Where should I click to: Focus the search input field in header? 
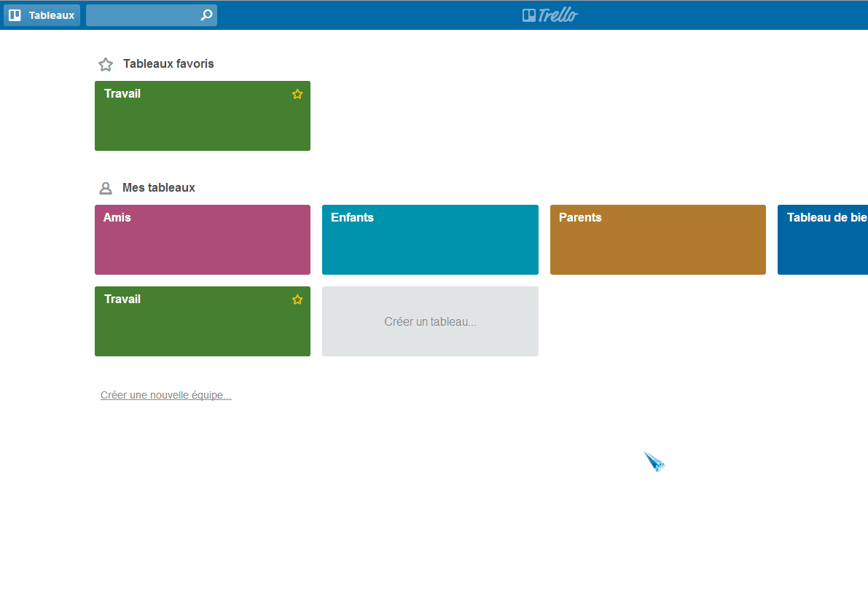142,15
